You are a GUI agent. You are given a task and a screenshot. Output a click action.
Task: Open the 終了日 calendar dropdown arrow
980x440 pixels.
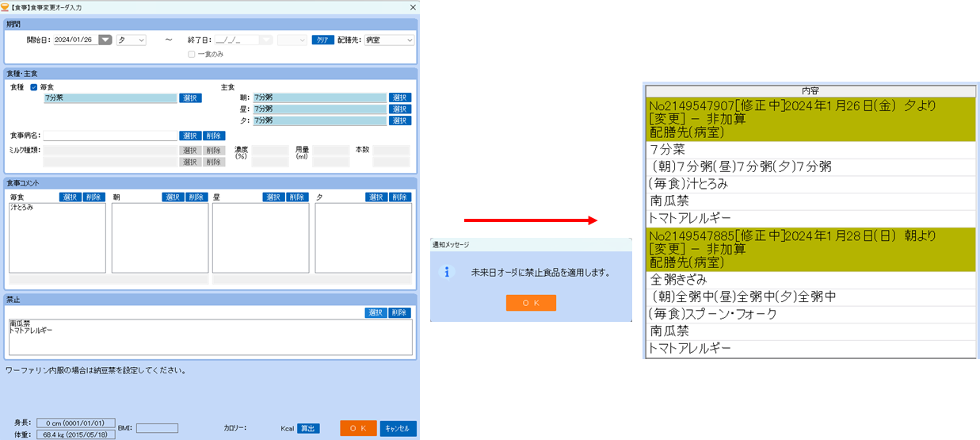[x=266, y=40]
